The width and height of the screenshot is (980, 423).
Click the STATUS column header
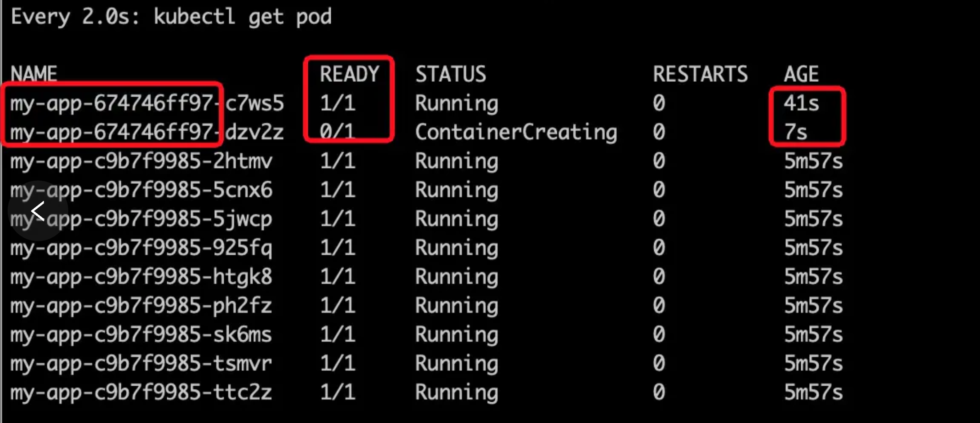pyautogui.click(x=450, y=74)
